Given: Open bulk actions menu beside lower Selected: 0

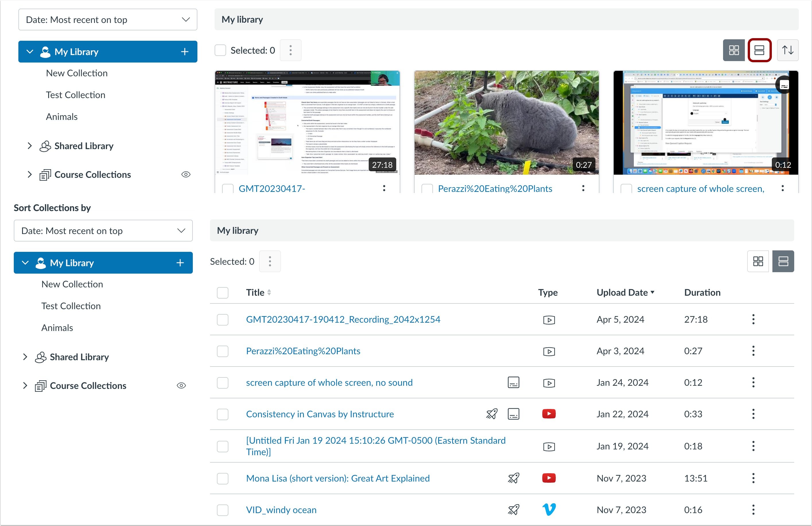Looking at the screenshot, I should coord(270,261).
